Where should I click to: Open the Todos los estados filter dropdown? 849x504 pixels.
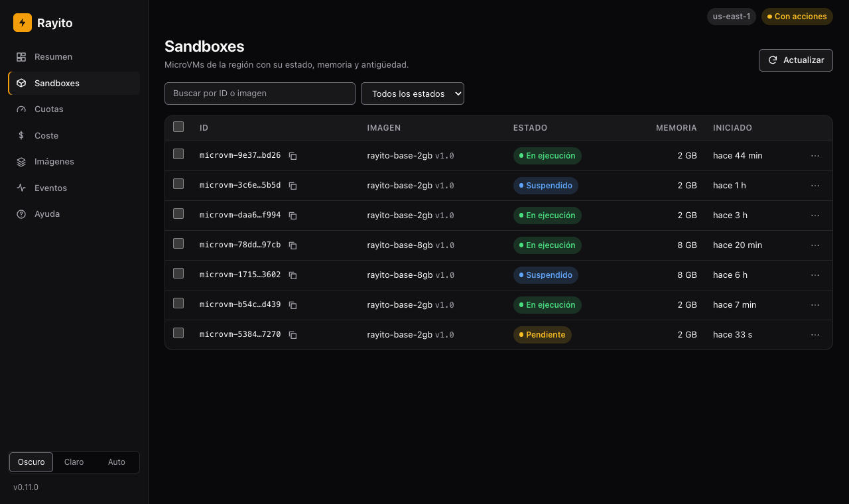413,94
